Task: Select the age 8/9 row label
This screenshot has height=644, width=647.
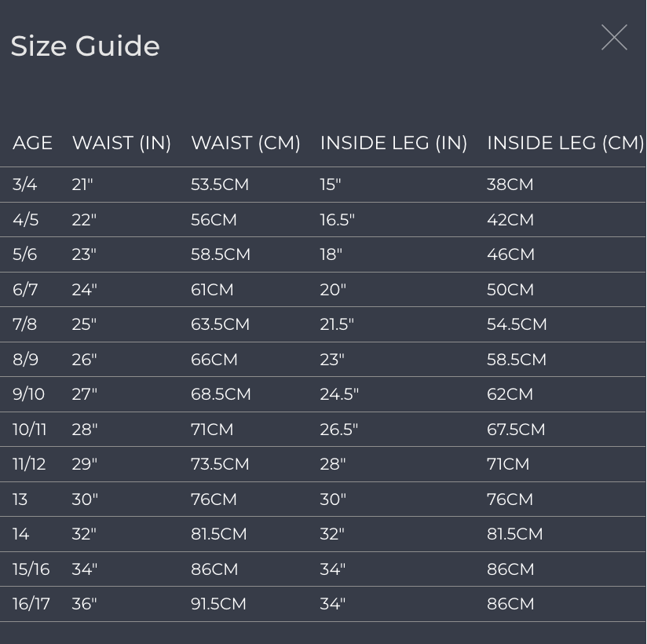Action: (x=25, y=360)
